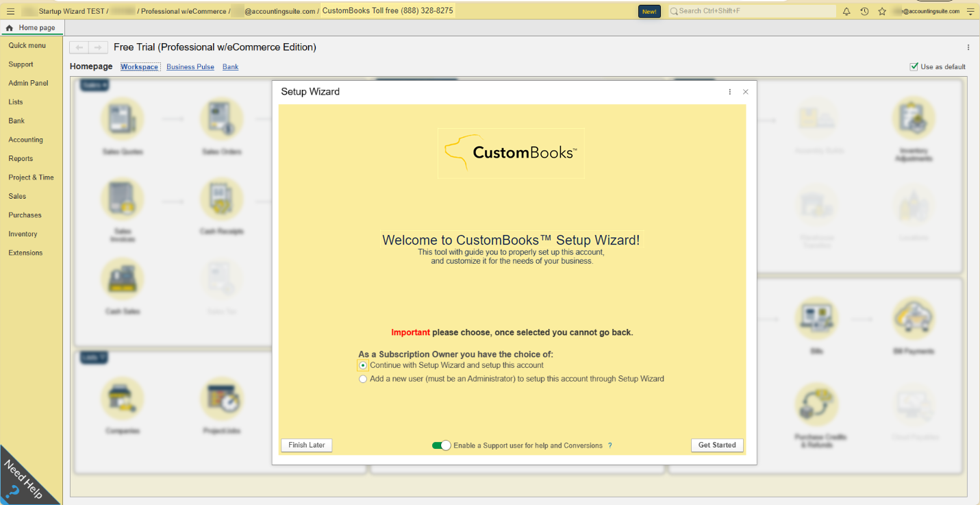The height and width of the screenshot is (505, 980).
Task: Expand the Lists section dropdown header
Action: click(95, 357)
